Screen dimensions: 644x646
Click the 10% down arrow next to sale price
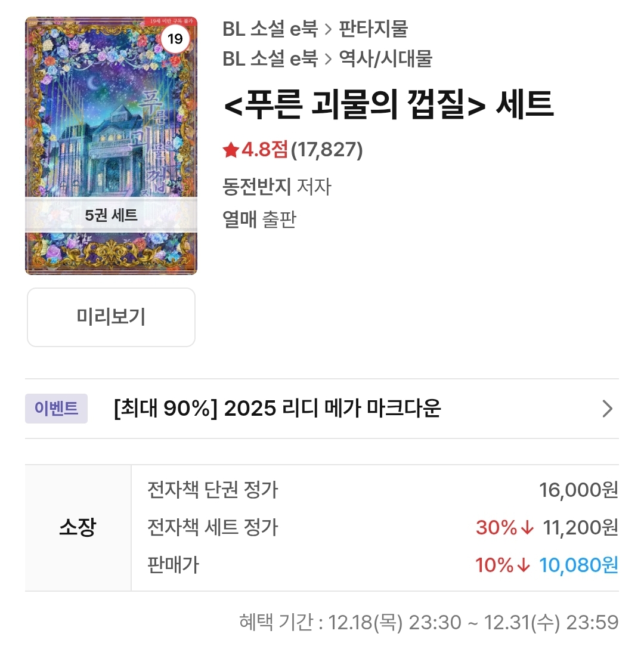pyautogui.click(x=524, y=565)
